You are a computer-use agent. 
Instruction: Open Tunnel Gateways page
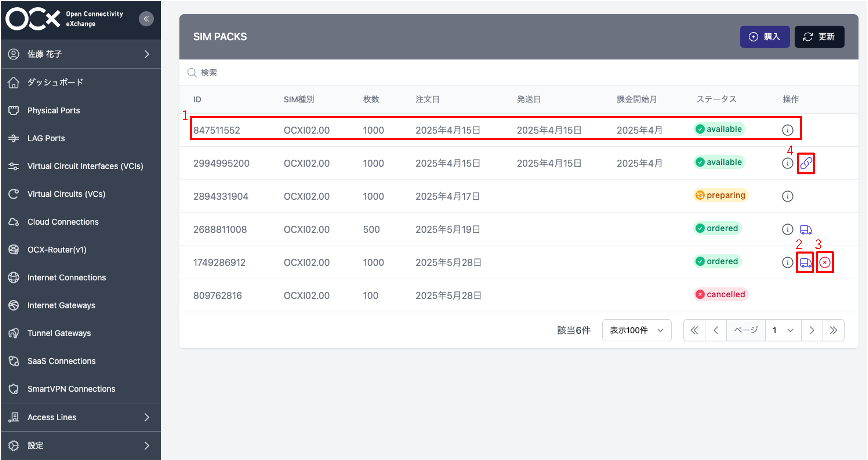tap(59, 333)
